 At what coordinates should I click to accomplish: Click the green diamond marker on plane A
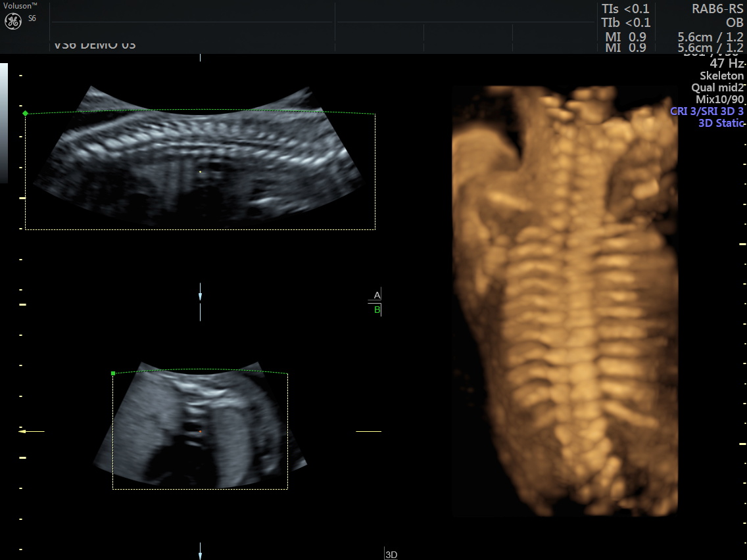(26, 114)
